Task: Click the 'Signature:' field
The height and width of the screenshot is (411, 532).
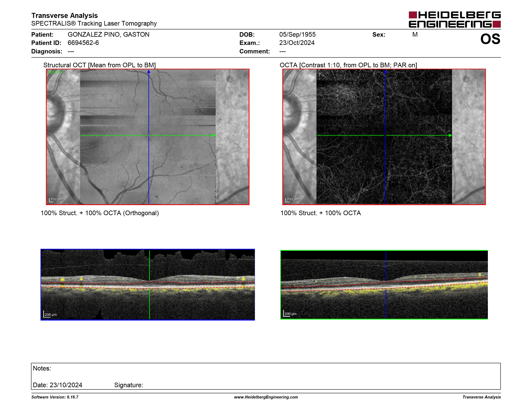Action: [129, 385]
